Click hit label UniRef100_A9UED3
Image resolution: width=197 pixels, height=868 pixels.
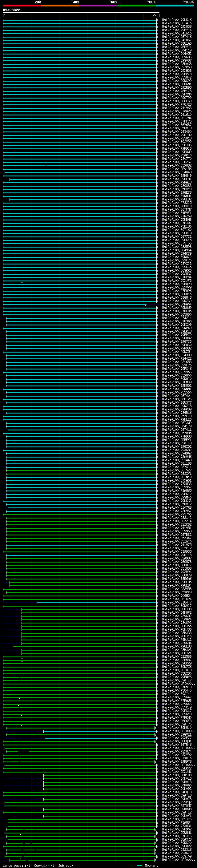(176, 646)
